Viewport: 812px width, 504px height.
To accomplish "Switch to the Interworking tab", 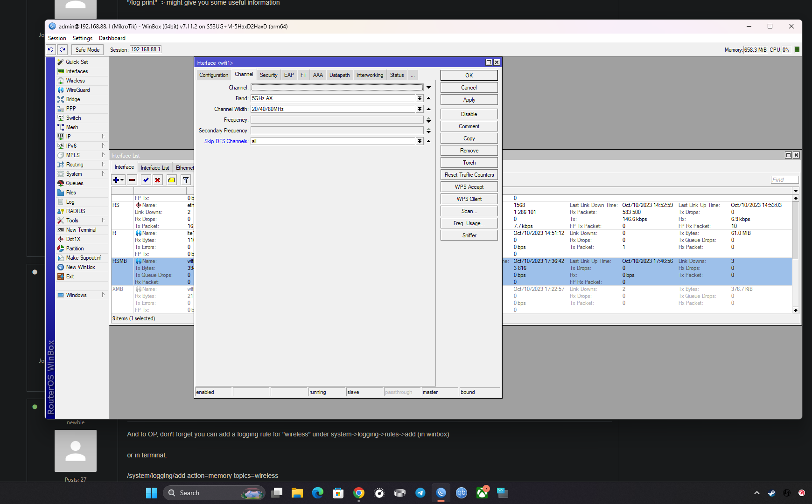I will (370, 75).
